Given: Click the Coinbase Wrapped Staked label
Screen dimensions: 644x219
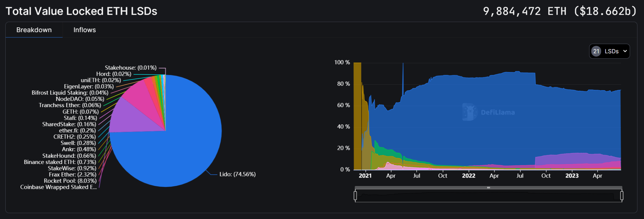Looking at the screenshot, I should [x=58, y=187].
